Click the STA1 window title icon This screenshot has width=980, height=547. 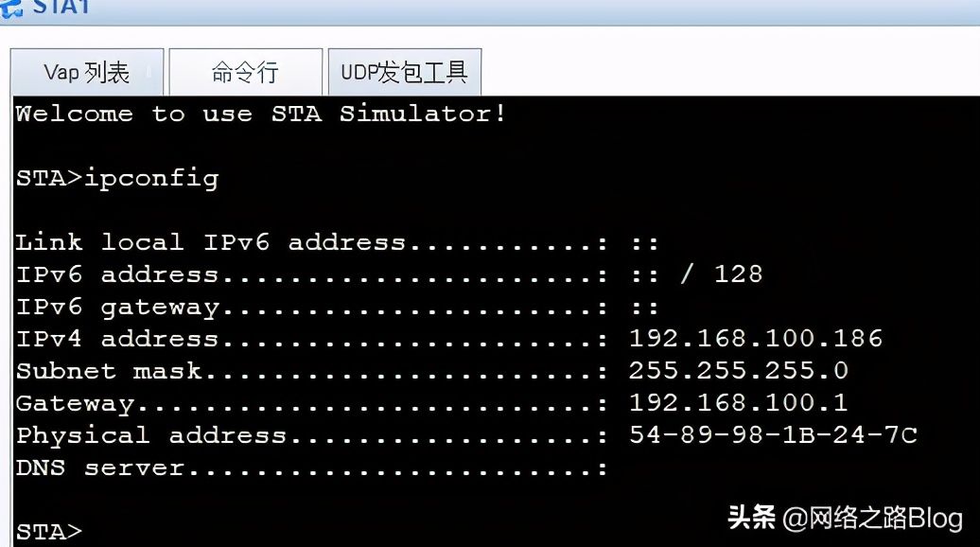pyautogui.click(x=11, y=9)
